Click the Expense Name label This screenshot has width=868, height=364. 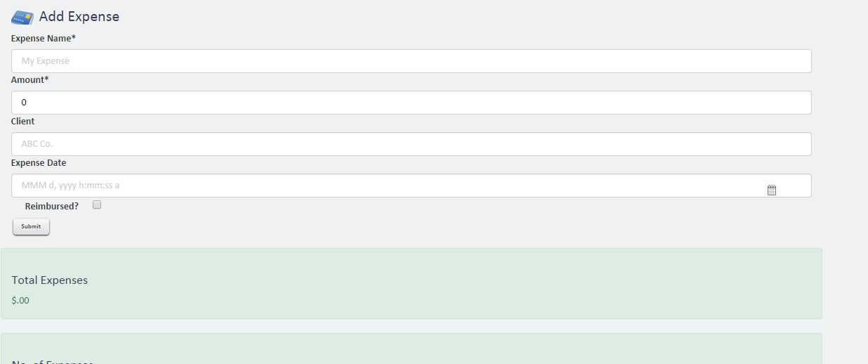(x=41, y=39)
